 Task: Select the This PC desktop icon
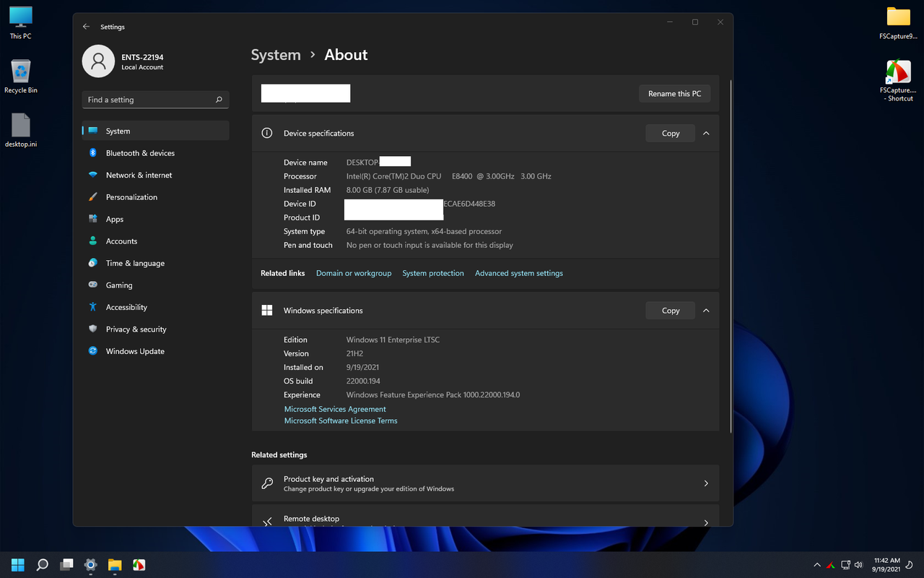click(21, 22)
